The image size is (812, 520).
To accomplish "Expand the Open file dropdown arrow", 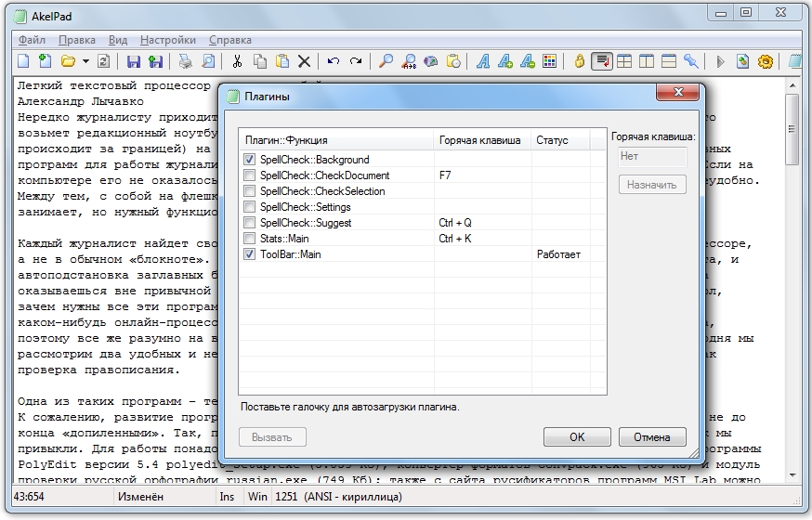I will (x=85, y=61).
